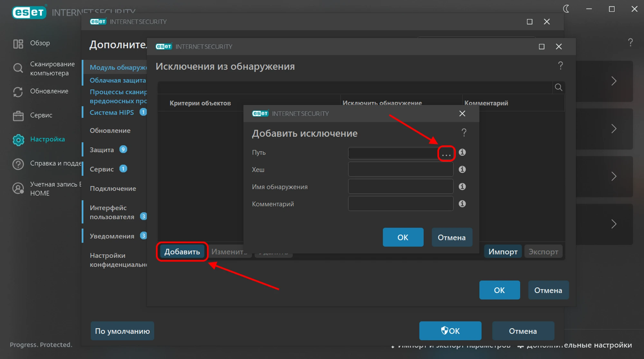Select Система HIPS settings category
This screenshot has width=644, height=359.
pos(111,112)
